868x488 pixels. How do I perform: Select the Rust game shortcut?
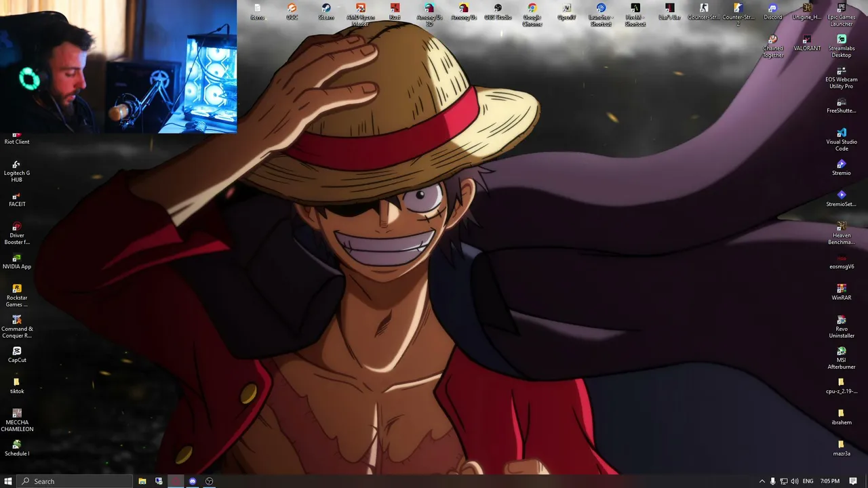point(395,12)
